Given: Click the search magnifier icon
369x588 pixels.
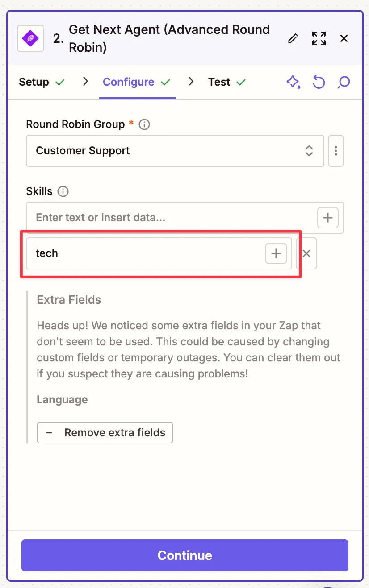Looking at the screenshot, I should (344, 82).
